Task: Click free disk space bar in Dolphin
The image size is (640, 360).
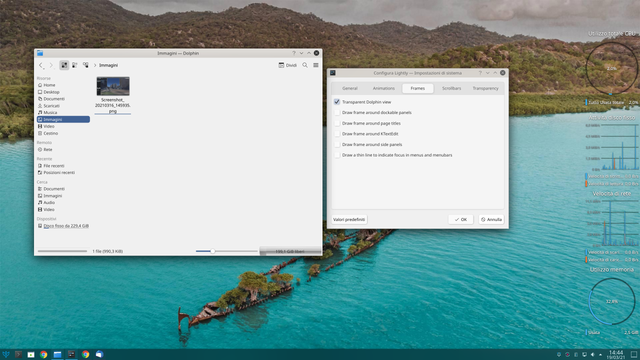Action: (x=290, y=251)
